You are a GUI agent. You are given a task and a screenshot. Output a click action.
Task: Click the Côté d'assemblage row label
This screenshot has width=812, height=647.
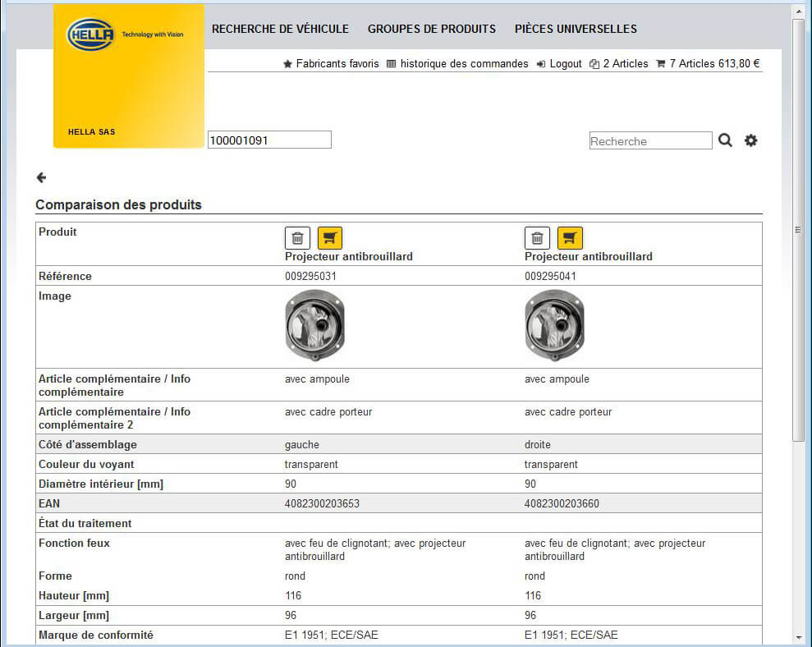[88, 444]
